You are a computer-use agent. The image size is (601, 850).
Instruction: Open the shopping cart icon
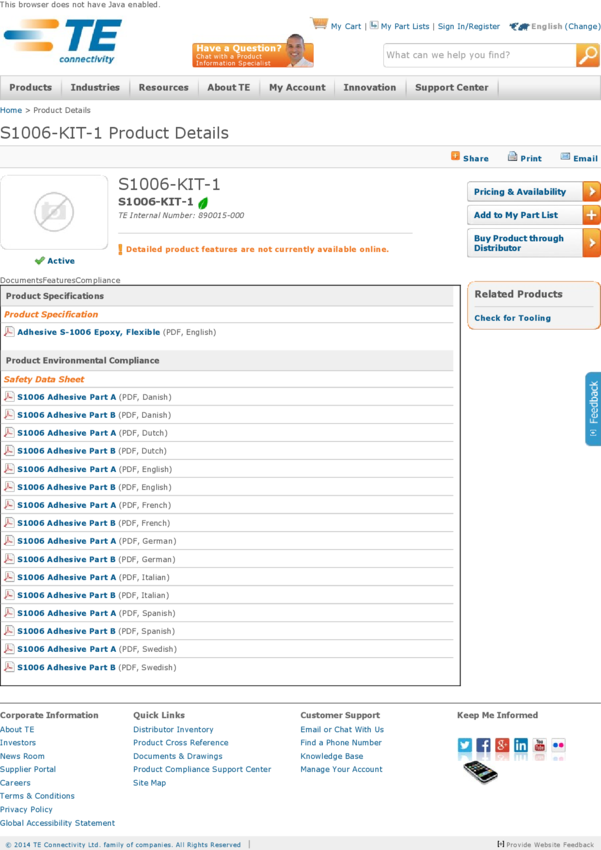point(319,23)
